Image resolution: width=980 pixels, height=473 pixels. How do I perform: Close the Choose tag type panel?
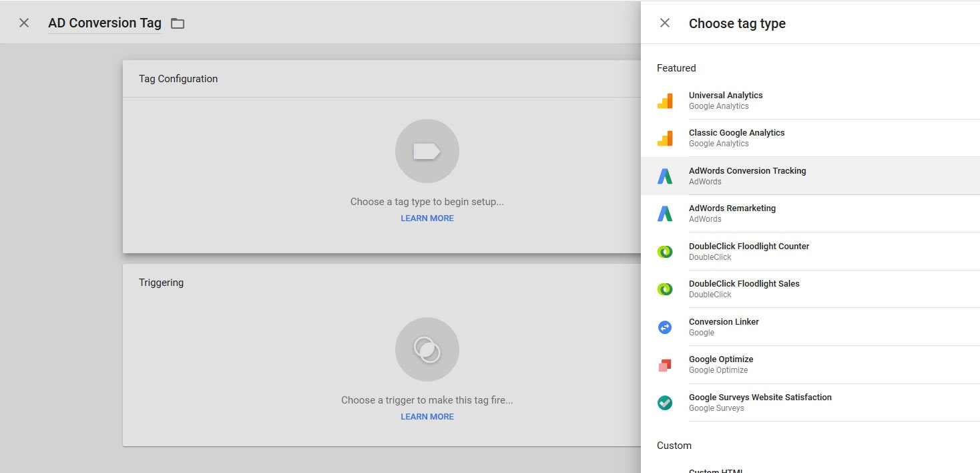pos(665,23)
